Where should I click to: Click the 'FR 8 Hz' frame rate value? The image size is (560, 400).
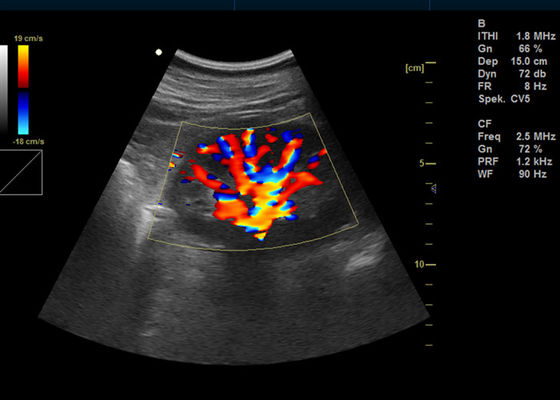(512, 86)
